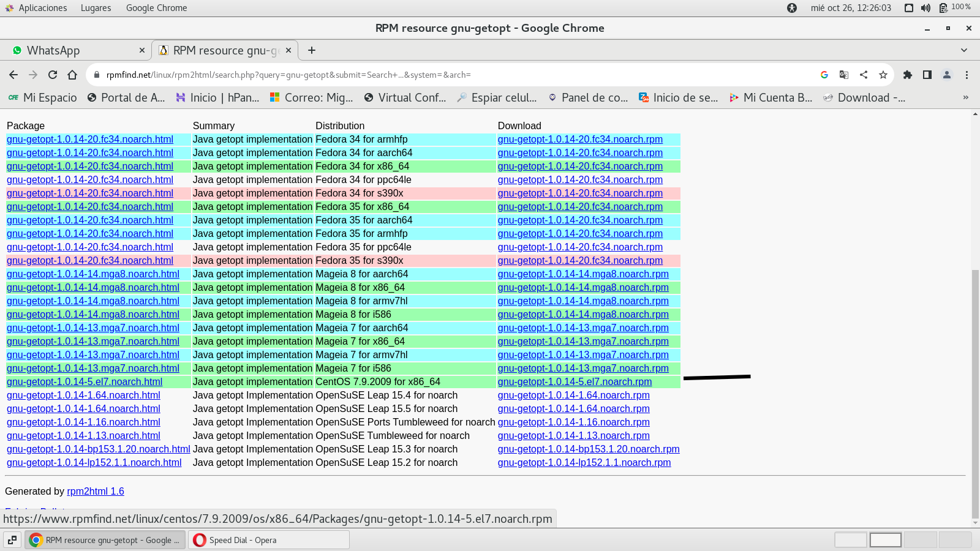The image size is (980, 551).
Task: Open the Extensions puzzle icon
Action: 908,75
